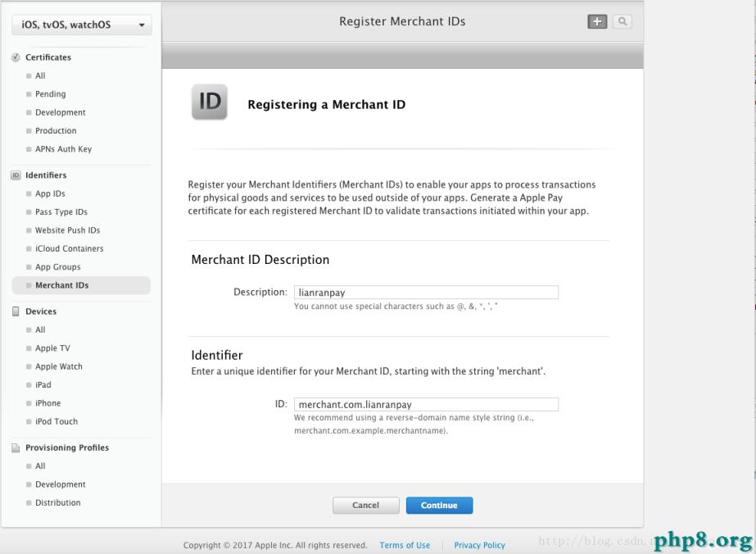
Task: Click the Provisioning Profiles document icon
Action: (x=16, y=447)
